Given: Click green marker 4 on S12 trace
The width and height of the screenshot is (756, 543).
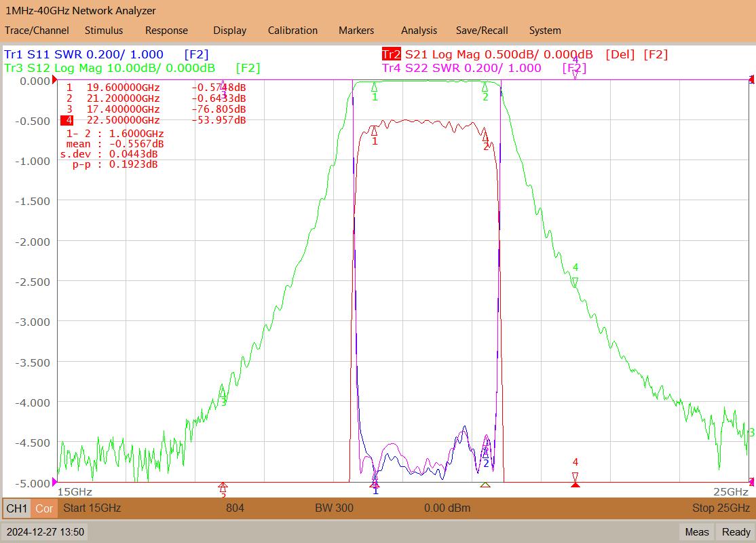Looking at the screenshot, I should [x=575, y=282].
